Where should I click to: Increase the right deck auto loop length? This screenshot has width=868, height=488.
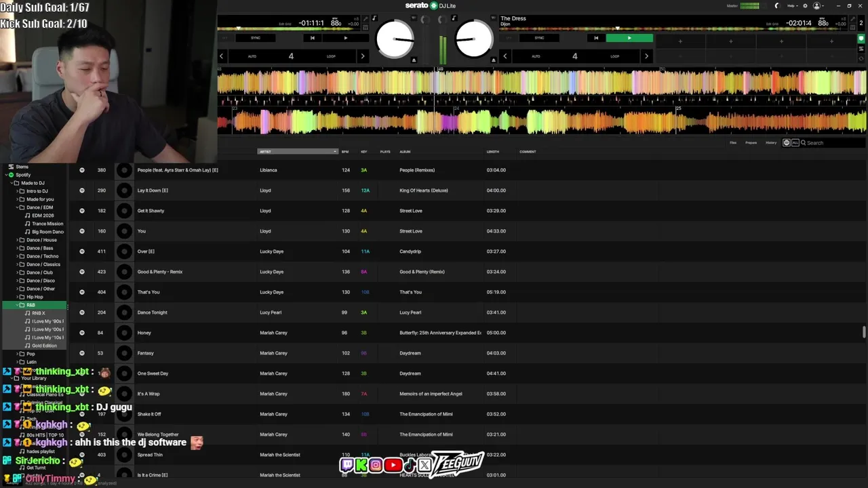(x=646, y=56)
